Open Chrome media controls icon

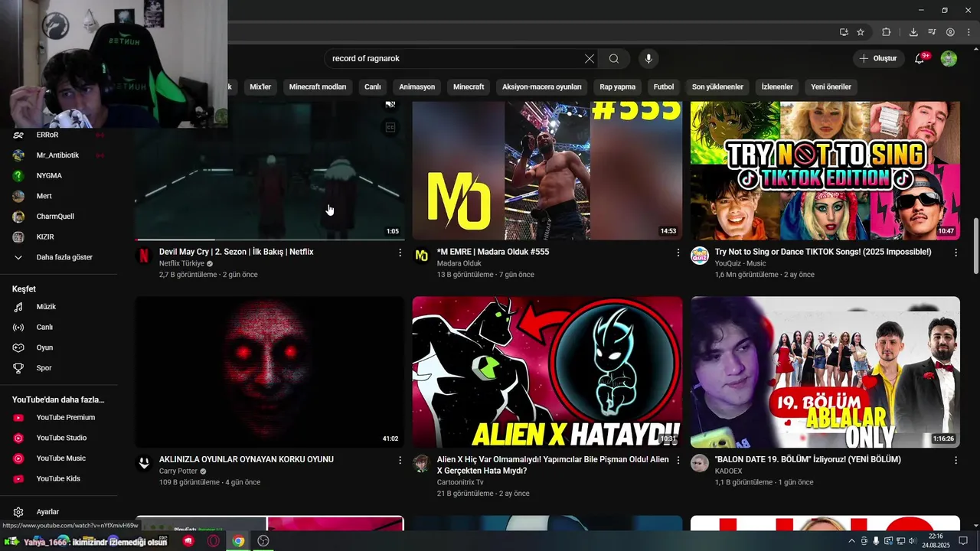[932, 32]
